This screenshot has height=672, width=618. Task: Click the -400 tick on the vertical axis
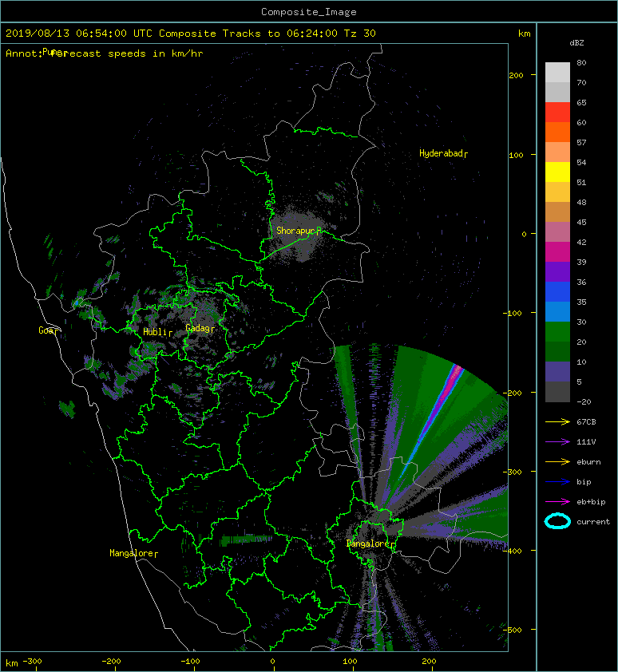click(512, 551)
